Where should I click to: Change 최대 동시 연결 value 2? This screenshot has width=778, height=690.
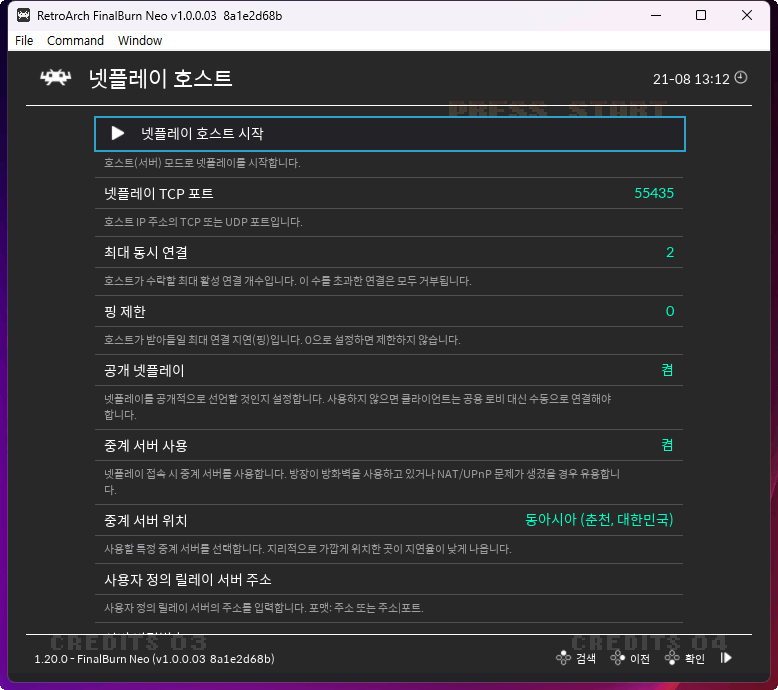click(670, 252)
